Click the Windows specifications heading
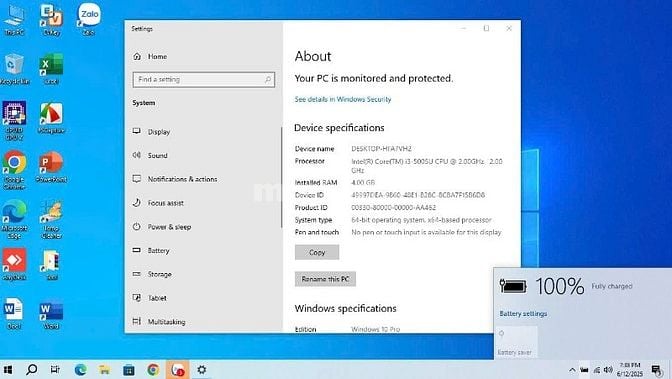The image size is (672, 379). [345, 308]
